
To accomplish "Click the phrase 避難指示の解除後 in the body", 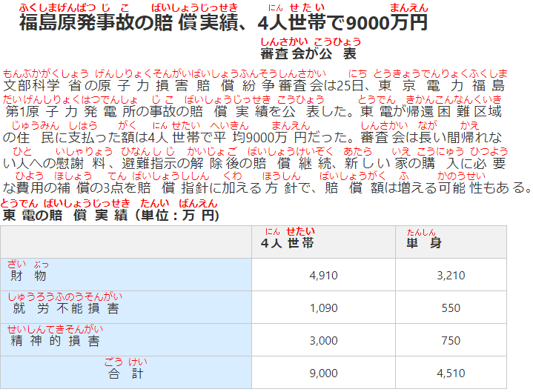I will [x=180, y=163].
